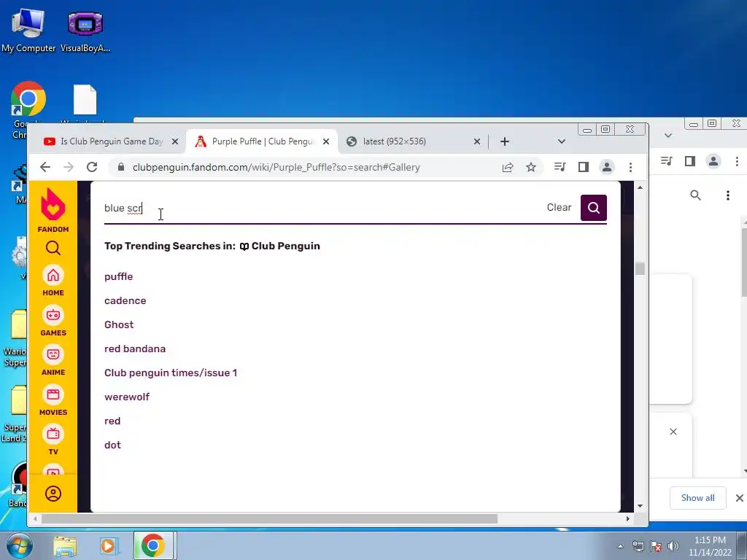Click the share page icon in address bar
Image resolution: width=747 pixels, height=560 pixels.
508,167
